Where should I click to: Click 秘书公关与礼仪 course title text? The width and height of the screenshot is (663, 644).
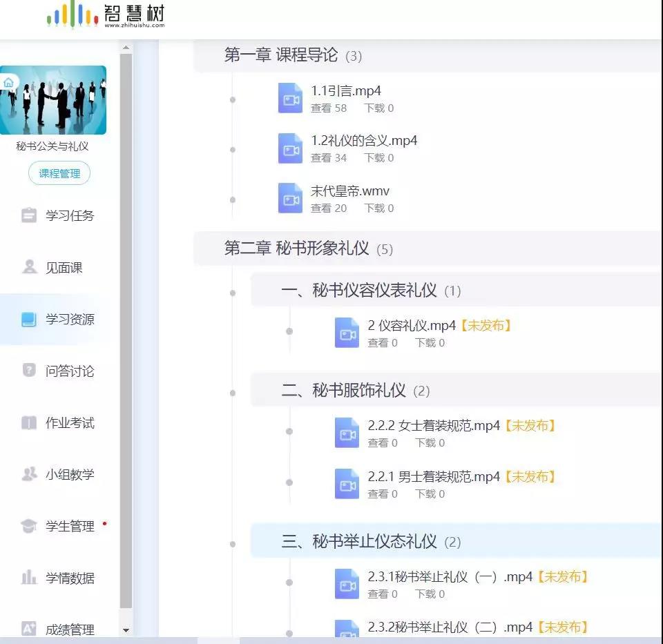pyautogui.click(x=52, y=146)
